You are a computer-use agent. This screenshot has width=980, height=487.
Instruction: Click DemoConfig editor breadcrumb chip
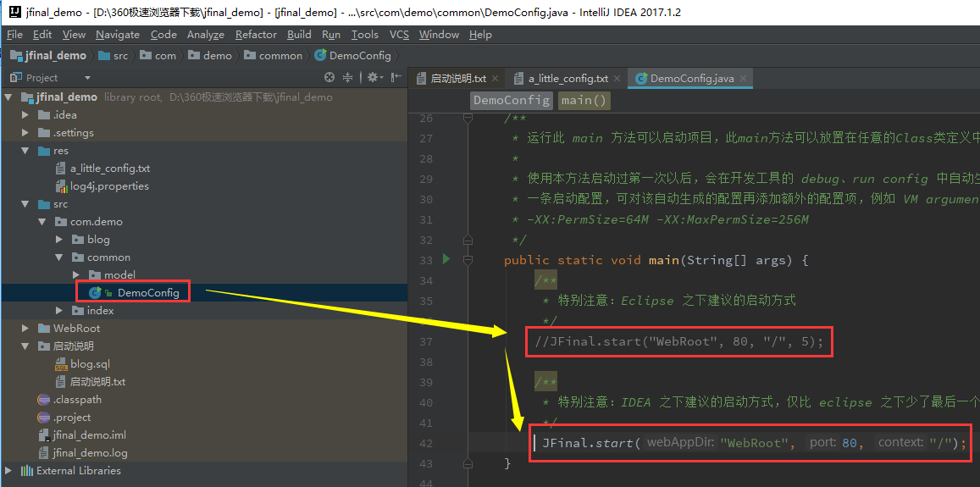[512, 100]
